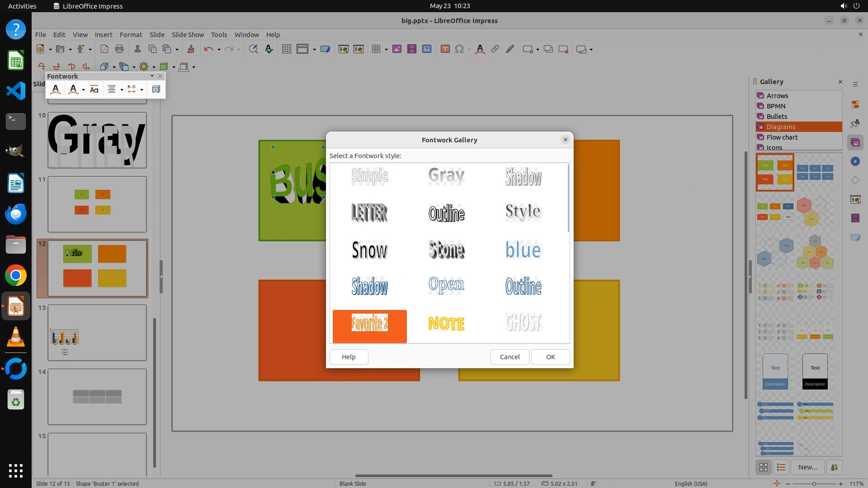Image resolution: width=868 pixels, height=488 pixels.
Task: Open sidebar Properties deck icon
Action: 855,104
